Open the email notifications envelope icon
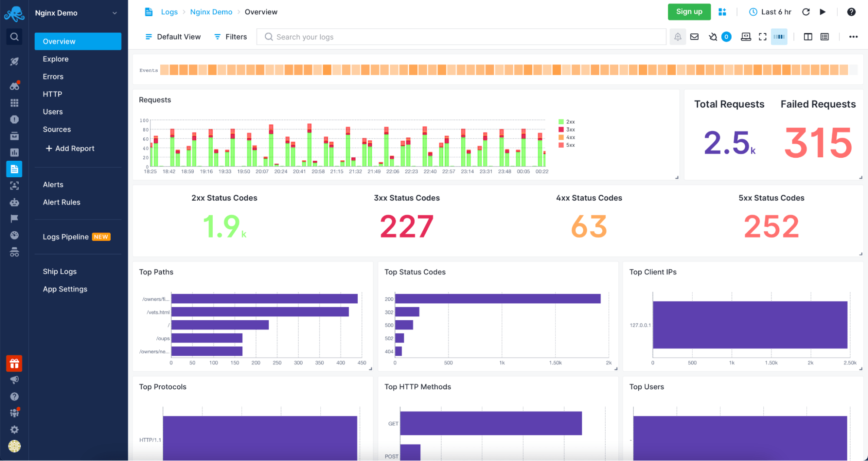Viewport: 868px width, 461px height. point(694,37)
